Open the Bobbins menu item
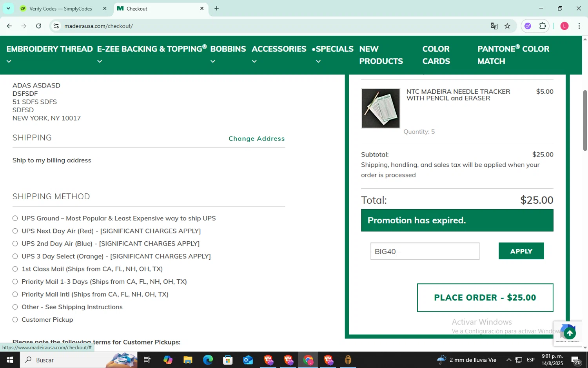Screen dimensions: 588x368 click(228, 49)
